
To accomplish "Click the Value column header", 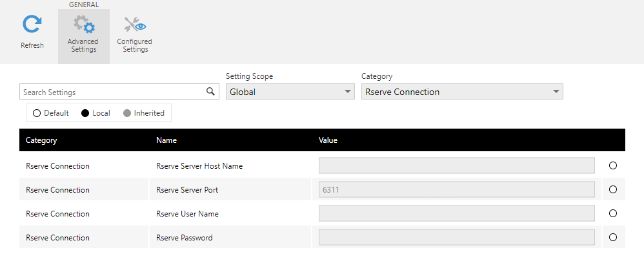I will (x=328, y=140).
